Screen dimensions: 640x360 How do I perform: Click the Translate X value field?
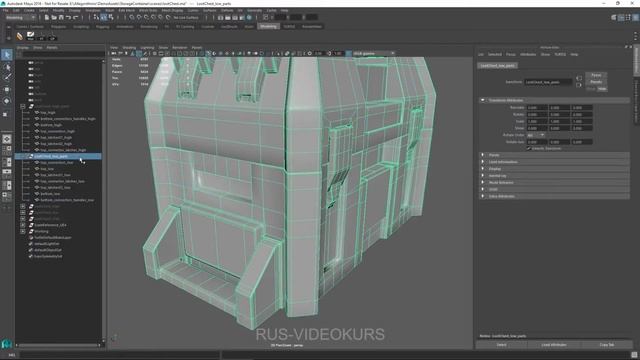(x=537, y=108)
